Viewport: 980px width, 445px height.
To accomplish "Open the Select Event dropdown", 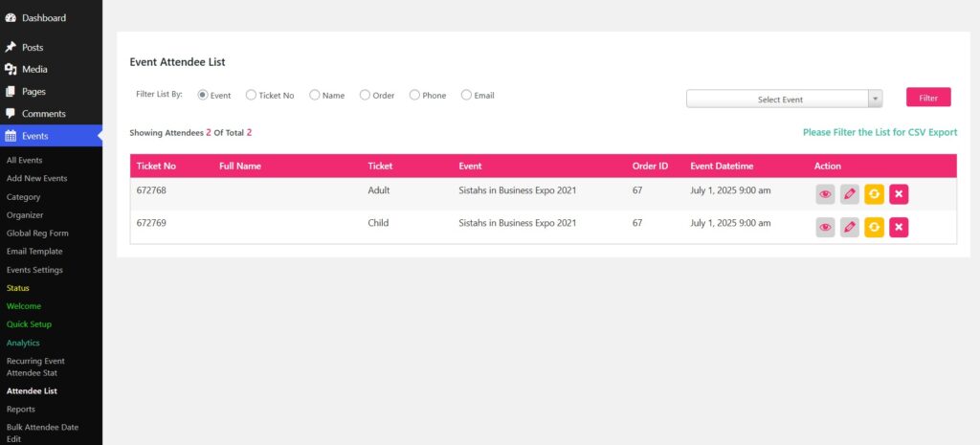I will [779, 100].
